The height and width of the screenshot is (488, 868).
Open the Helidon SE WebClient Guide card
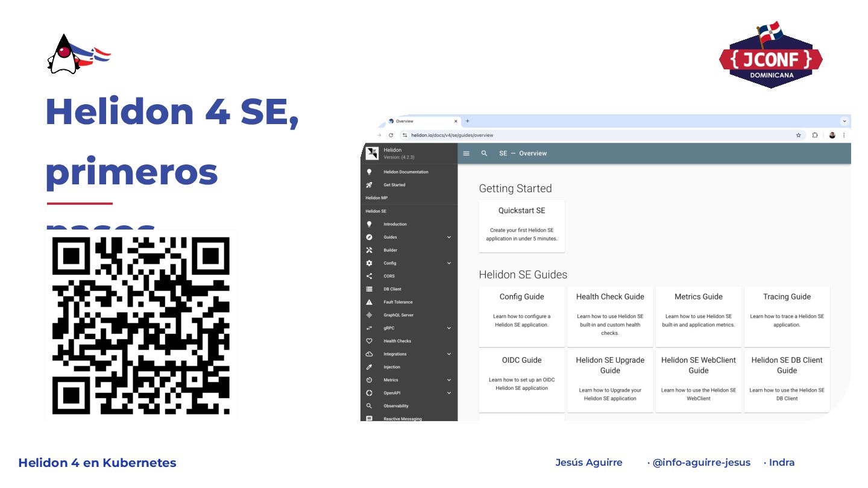(x=699, y=381)
